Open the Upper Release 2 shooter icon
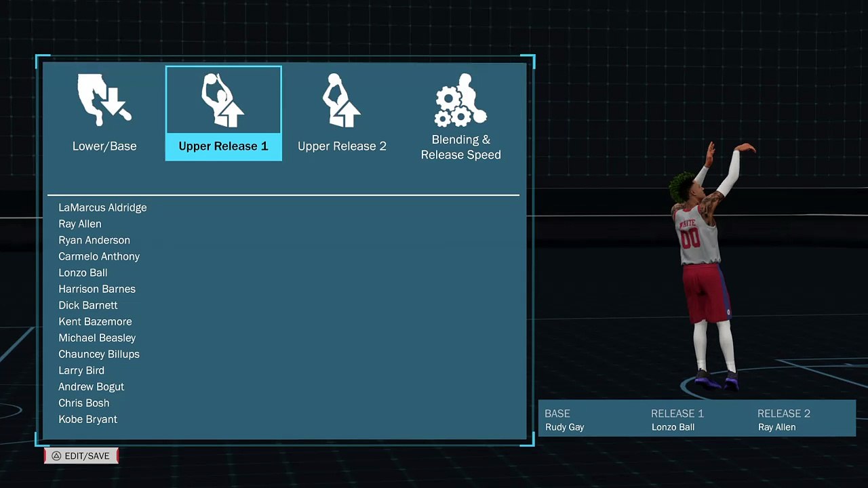The width and height of the screenshot is (868, 488). [x=341, y=100]
